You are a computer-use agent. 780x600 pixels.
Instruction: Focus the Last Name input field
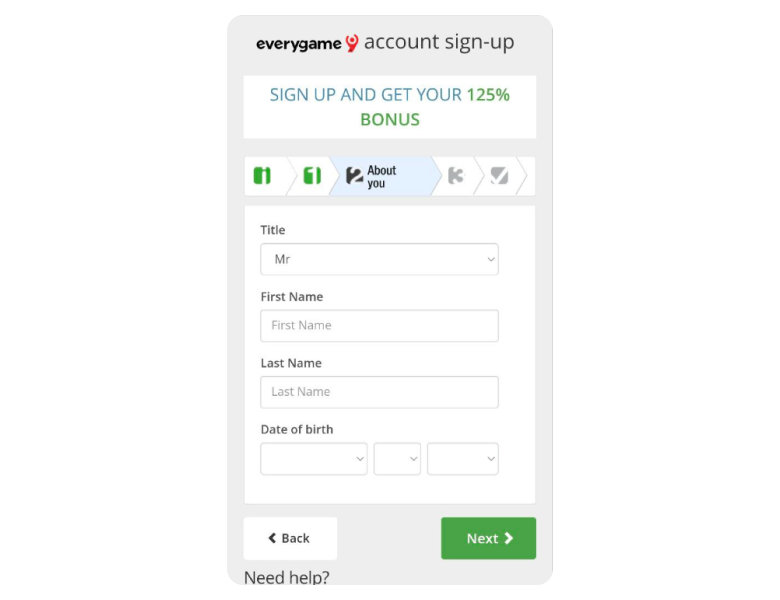(x=379, y=392)
